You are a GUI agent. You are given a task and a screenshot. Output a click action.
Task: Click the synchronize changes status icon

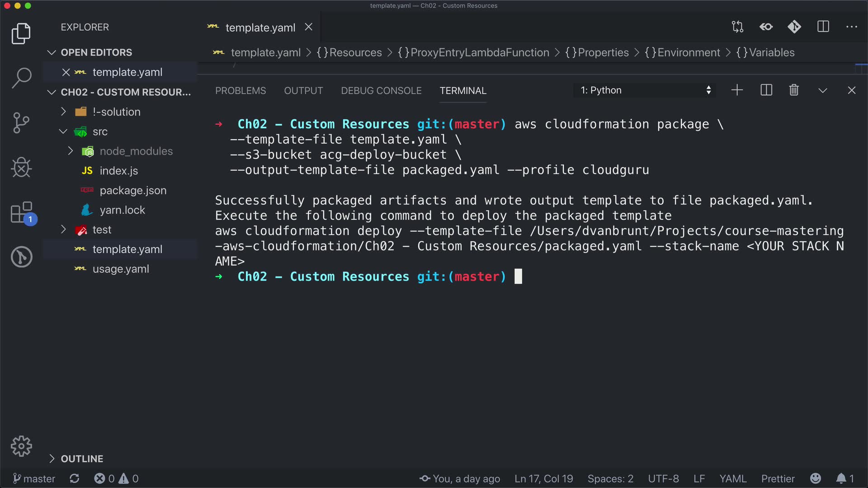coord(75,479)
